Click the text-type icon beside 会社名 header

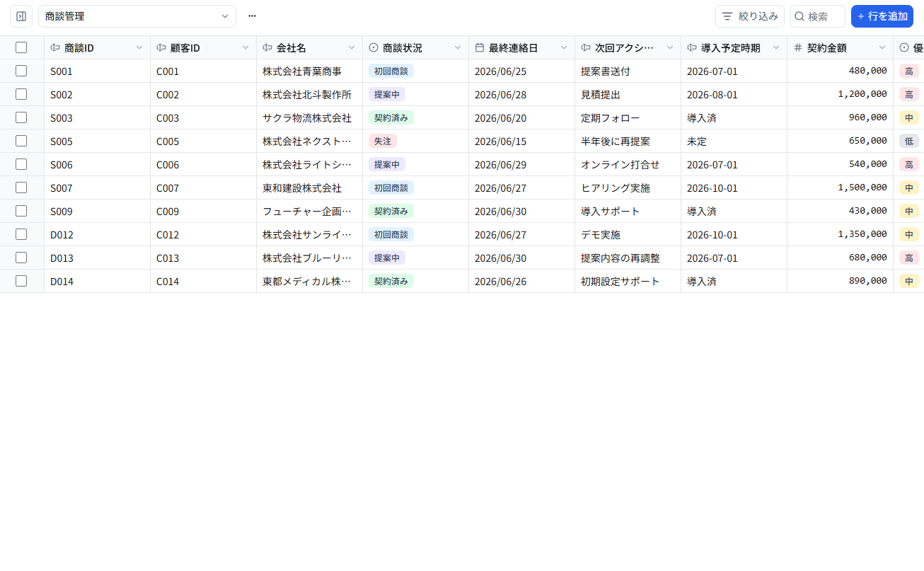point(267,47)
